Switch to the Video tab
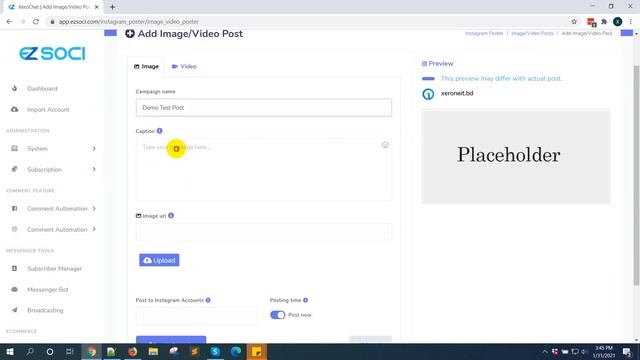The image size is (640, 360). click(184, 67)
